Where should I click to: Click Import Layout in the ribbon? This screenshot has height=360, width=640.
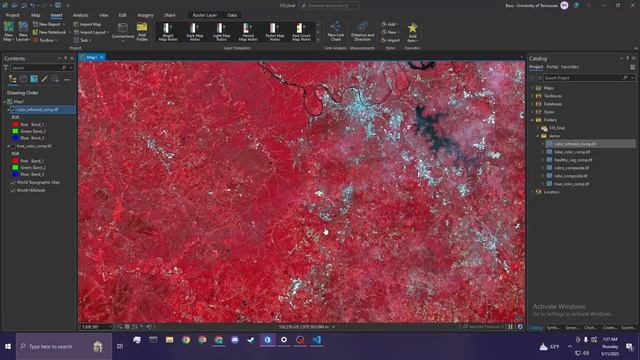90,32
